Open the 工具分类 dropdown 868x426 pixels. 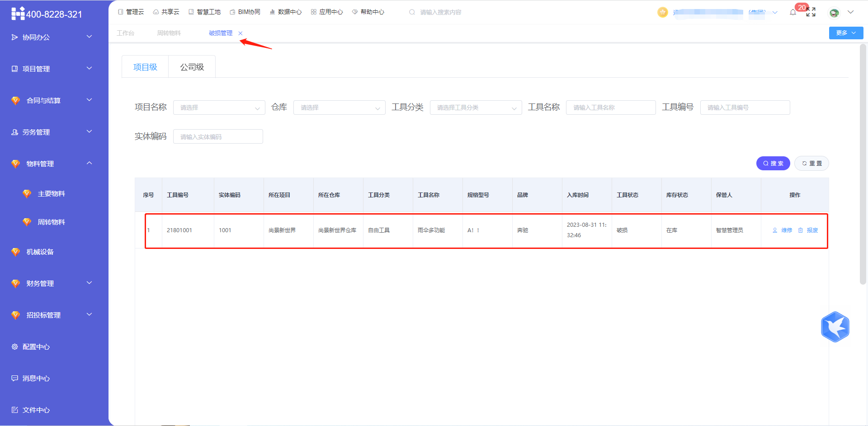pos(476,108)
